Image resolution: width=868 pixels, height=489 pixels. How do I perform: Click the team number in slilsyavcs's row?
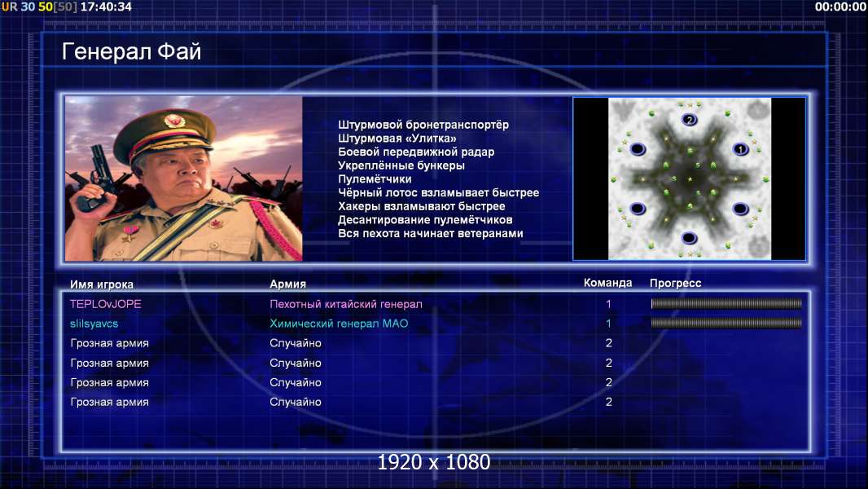click(x=608, y=324)
